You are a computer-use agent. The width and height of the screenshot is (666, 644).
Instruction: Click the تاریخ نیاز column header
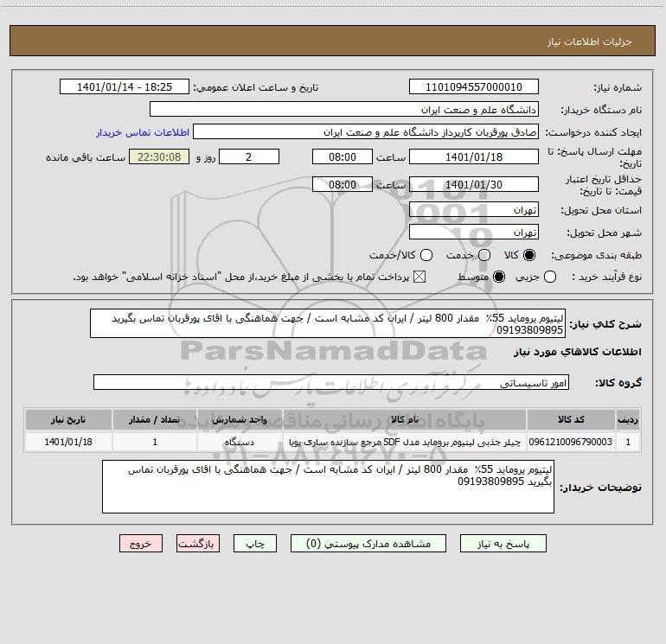click(x=68, y=419)
